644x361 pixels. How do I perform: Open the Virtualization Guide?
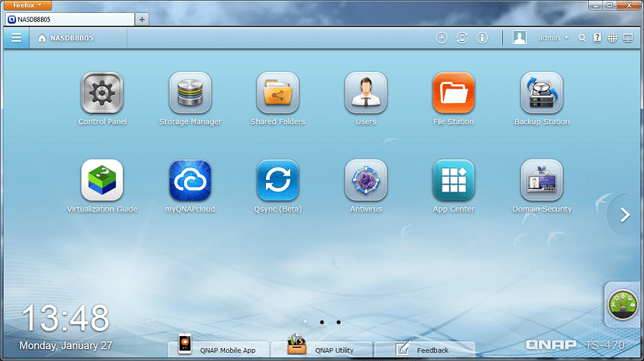(x=102, y=180)
